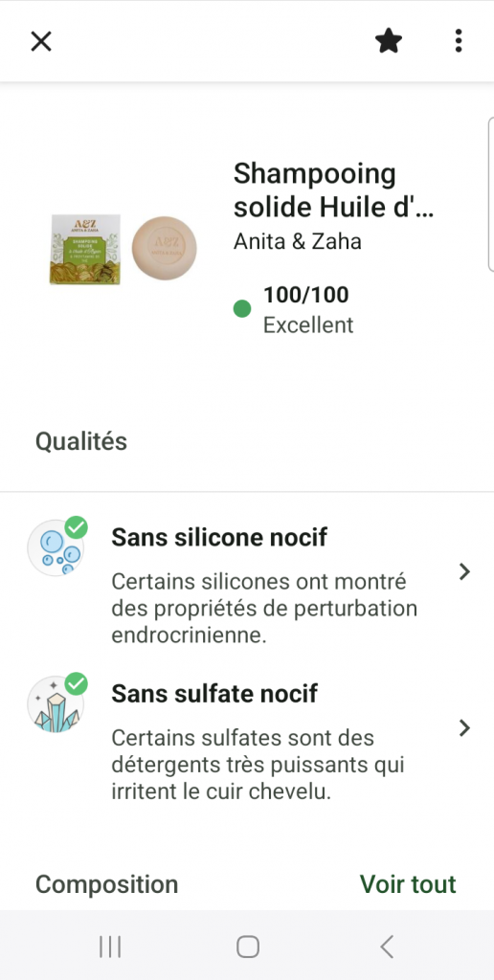Tap the round solid shampoo bar image
This screenshot has width=494, height=980.
[165, 248]
